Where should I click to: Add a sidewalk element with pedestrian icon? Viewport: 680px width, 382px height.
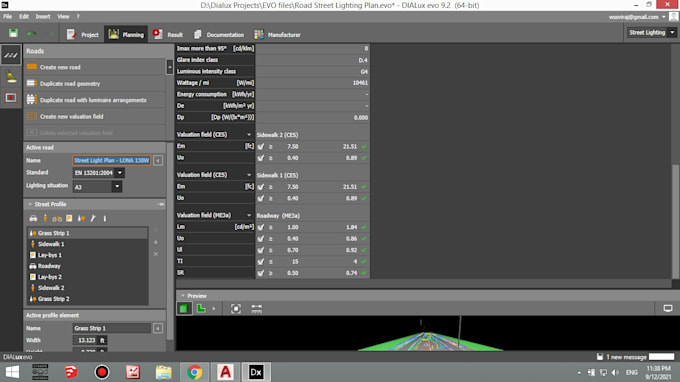(x=45, y=219)
